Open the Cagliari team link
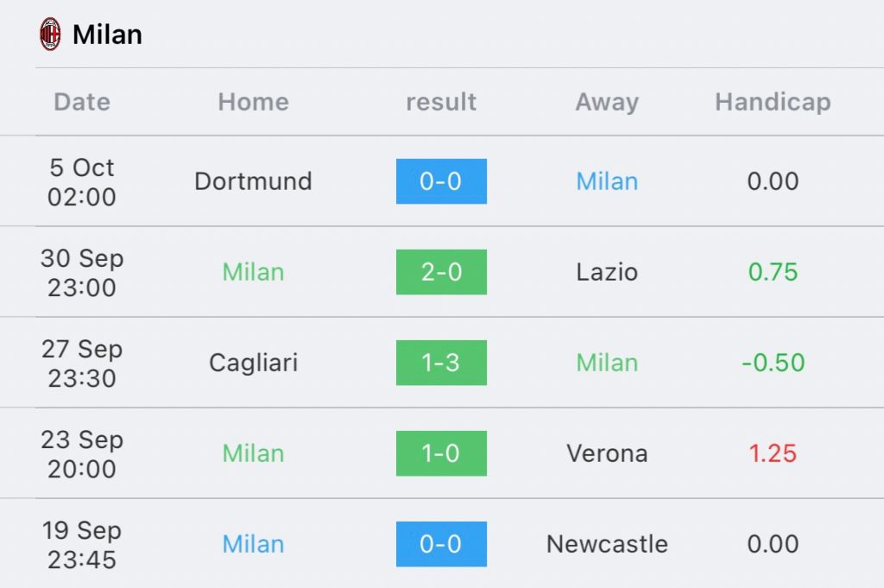Image resolution: width=884 pixels, height=588 pixels. tap(253, 363)
